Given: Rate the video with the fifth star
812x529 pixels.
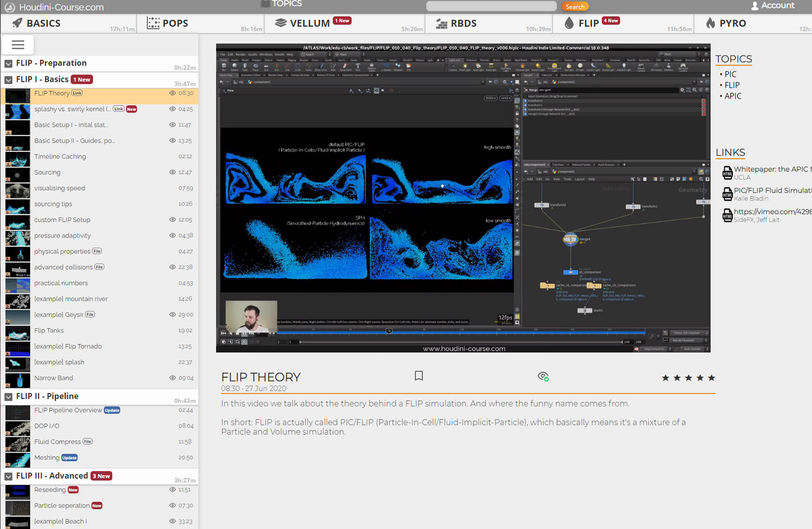Looking at the screenshot, I should [x=711, y=378].
